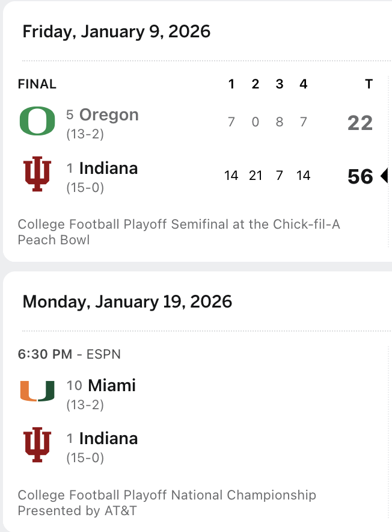Screen dimensions: 392x532
Task: Click Indiana logo in the National Championship game
Action: coord(37,444)
